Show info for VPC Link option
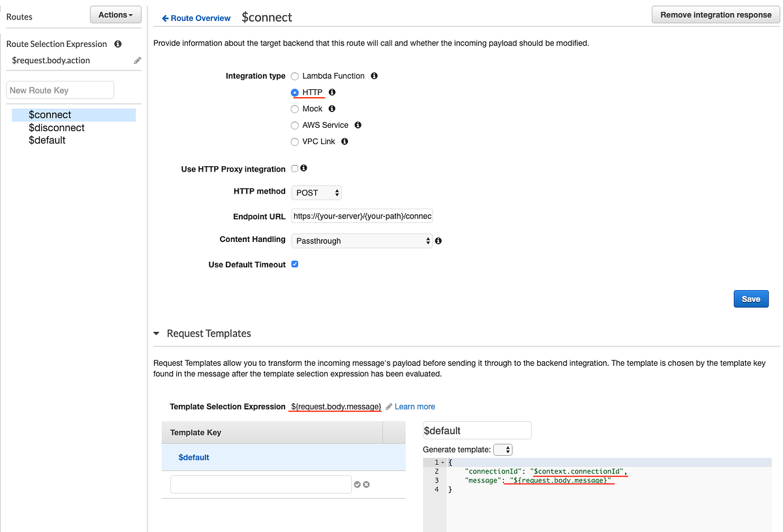 point(345,141)
